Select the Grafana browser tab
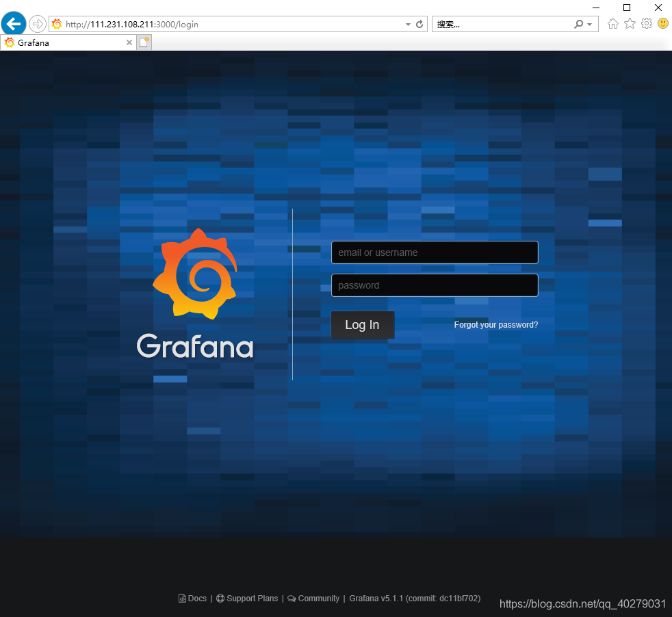Screen dimensions: 672x617 pyautogui.click(x=68, y=42)
